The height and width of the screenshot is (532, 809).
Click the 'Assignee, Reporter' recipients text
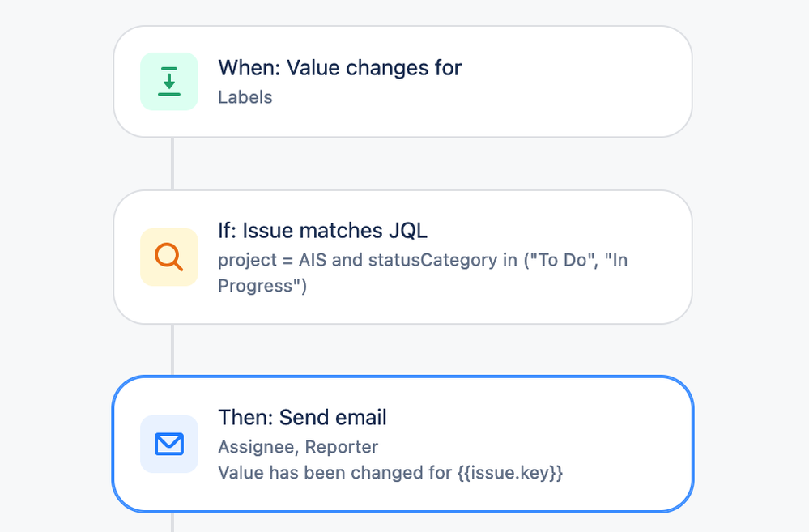[297, 447]
